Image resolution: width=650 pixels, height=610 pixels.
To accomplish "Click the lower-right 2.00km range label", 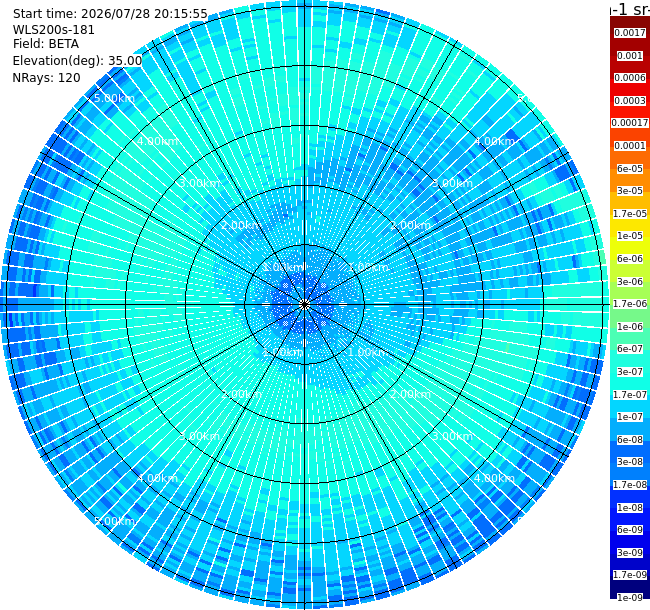I will 410,394.
